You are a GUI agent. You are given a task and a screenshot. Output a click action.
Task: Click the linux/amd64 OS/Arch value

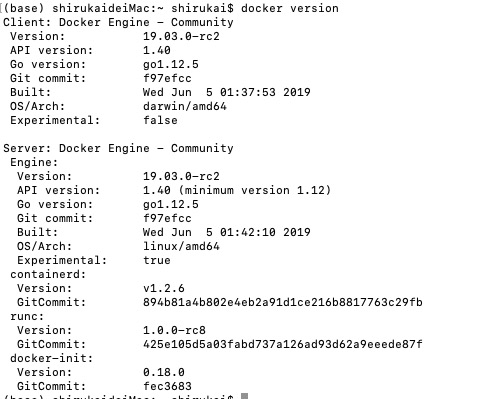pyautogui.click(x=181, y=246)
